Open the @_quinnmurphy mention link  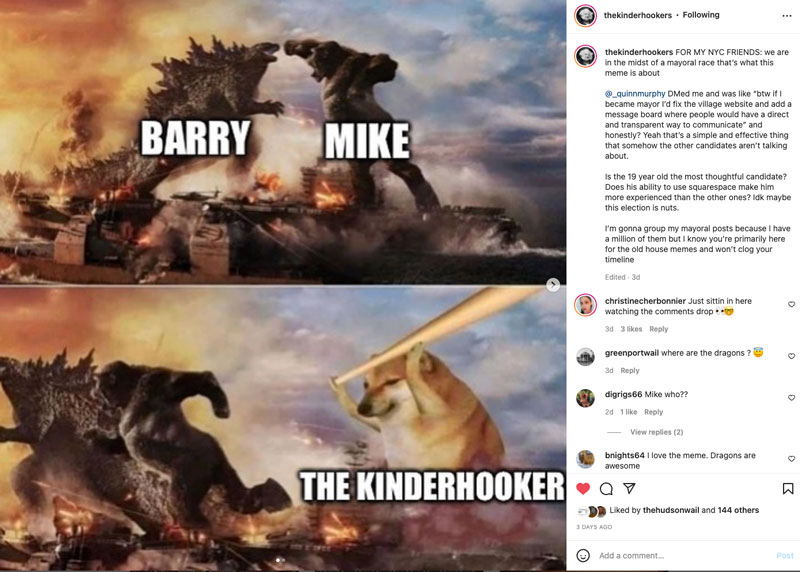pyautogui.click(x=635, y=94)
